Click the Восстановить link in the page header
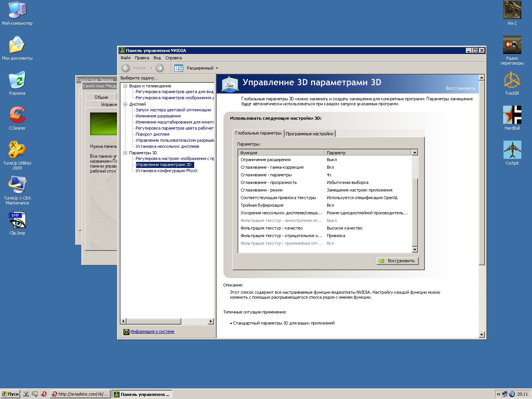 [461, 88]
